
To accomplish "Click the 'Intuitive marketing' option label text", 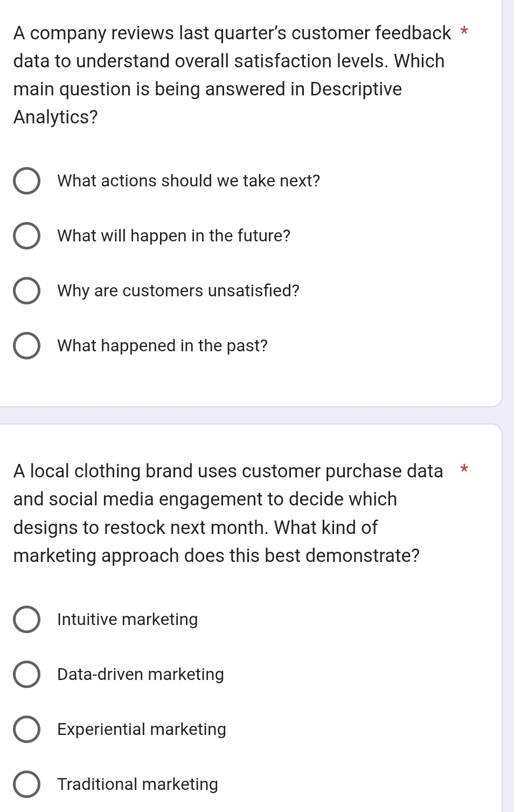I will (x=127, y=620).
